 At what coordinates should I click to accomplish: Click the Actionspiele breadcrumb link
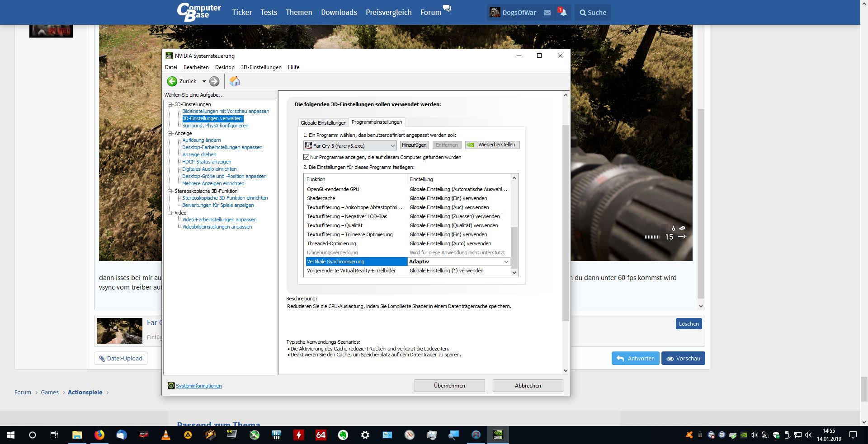coord(85,393)
